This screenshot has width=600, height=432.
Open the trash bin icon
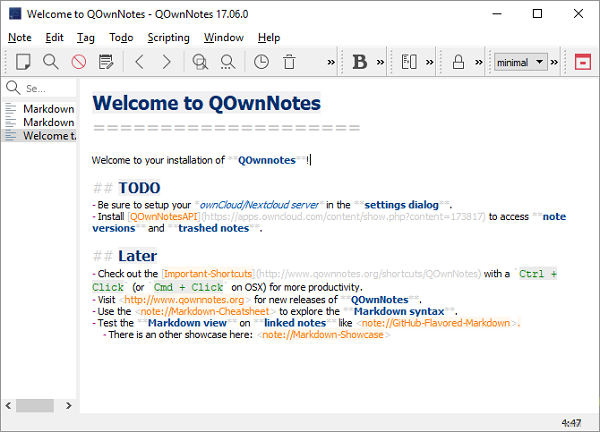(289, 62)
